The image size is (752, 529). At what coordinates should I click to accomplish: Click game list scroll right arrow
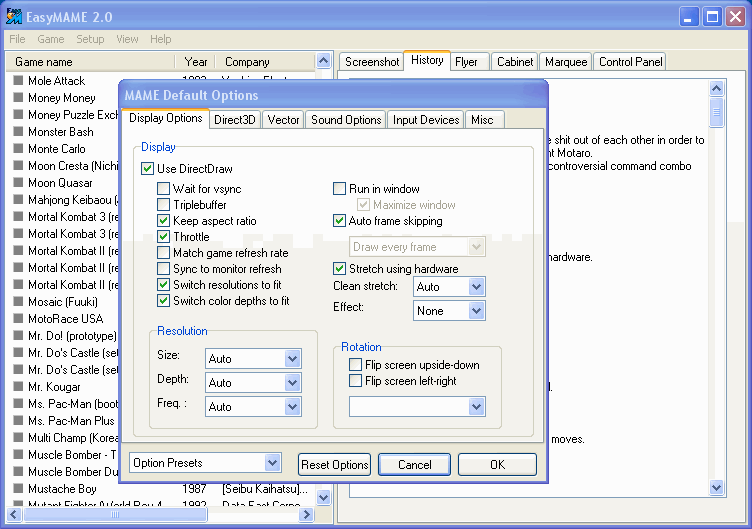[x=306, y=515]
